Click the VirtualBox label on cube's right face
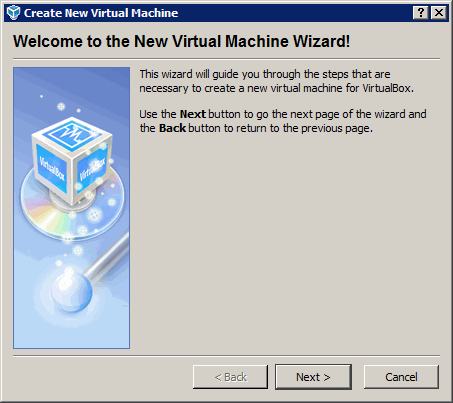The width and height of the screenshot is (453, 403). (x=92, y=169)
